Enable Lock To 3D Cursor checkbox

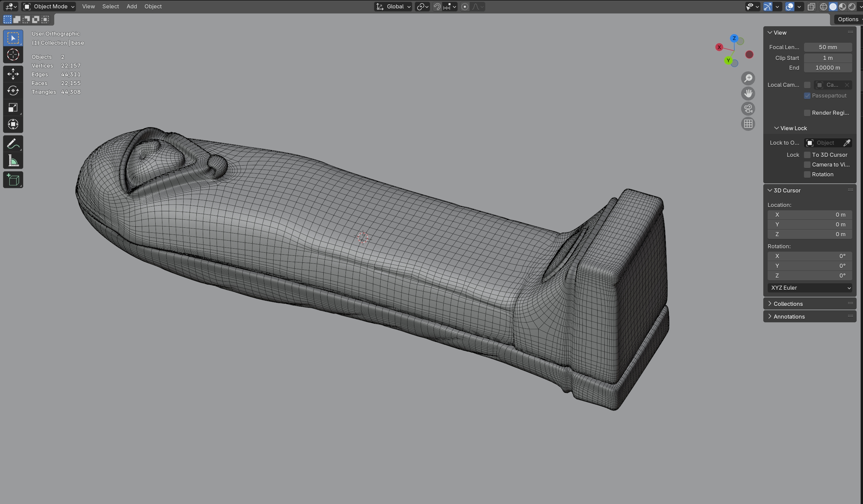point(807,155)
